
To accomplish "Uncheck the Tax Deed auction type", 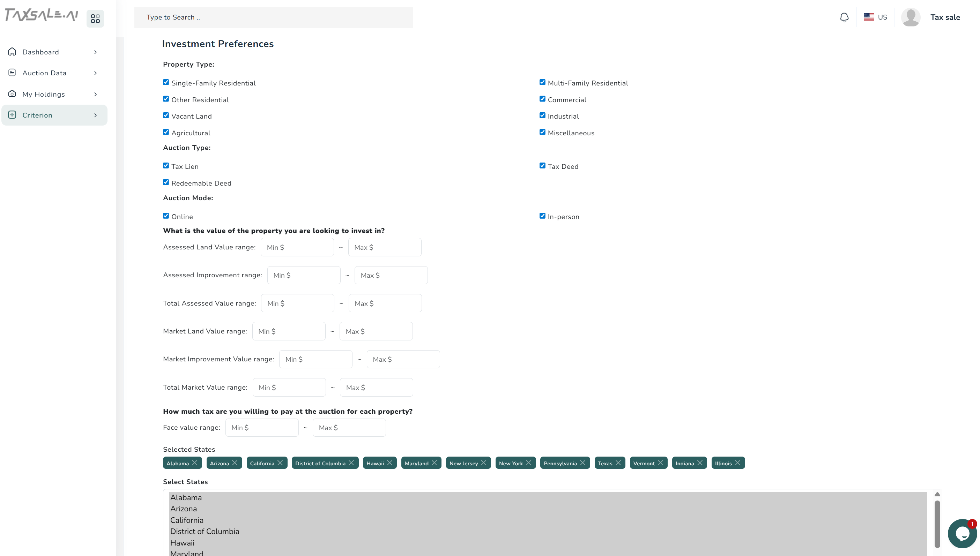I will (x=542, y=165).
